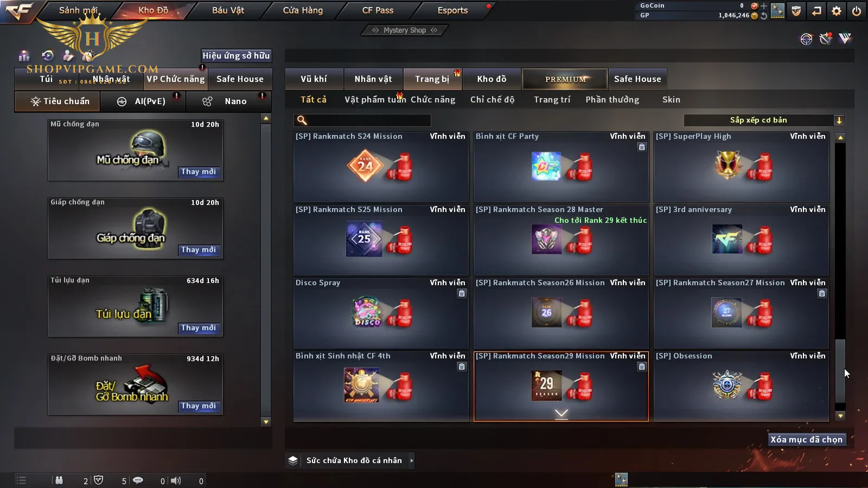Open the friends list icon in status bar

(59, 480)
